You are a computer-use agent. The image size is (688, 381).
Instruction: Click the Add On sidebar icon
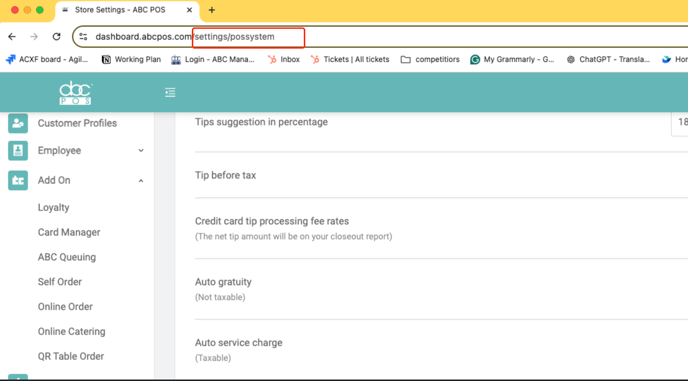pos(18,180)
